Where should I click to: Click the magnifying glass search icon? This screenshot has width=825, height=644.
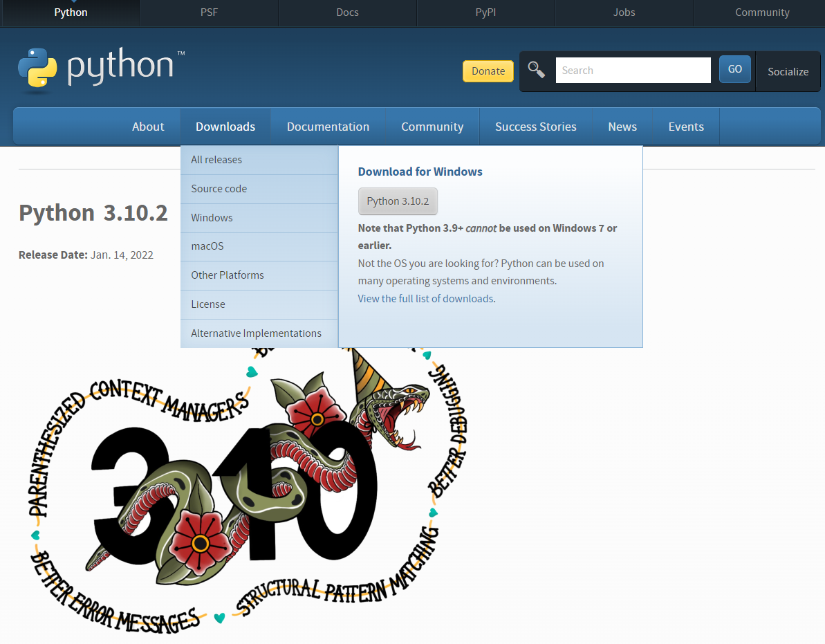[536, 69]
